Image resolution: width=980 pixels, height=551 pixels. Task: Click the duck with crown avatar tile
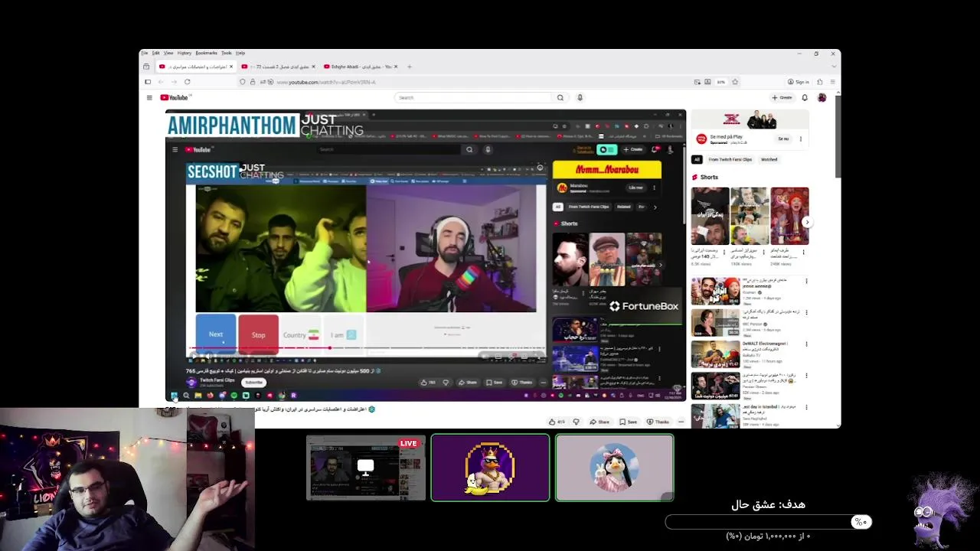(x=490, y=468)
